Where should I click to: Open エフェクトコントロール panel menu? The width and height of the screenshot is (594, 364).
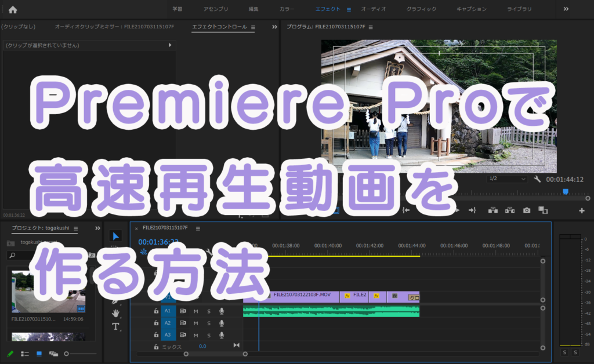pos(253,27)
